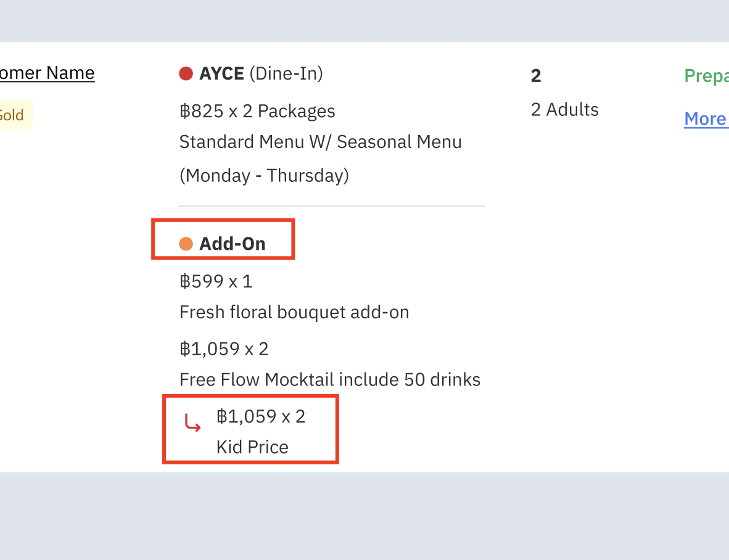Open the More link
Viewport: 729px width, 560px height.
pos(706,118)
